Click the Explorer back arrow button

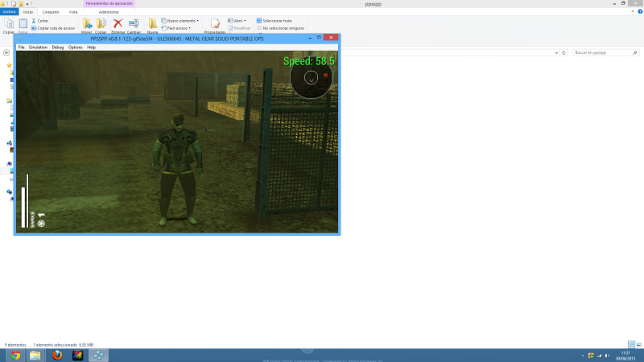[6, 52]
